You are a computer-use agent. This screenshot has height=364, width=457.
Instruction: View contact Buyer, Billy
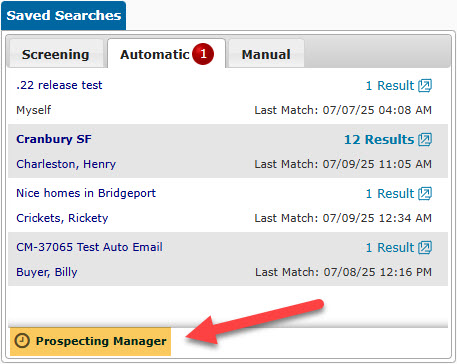click(47, 272)
